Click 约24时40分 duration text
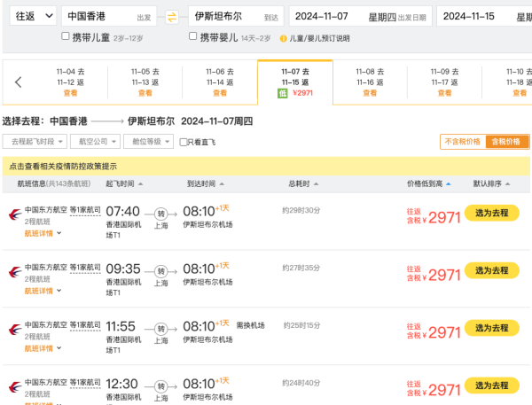The width and height of the screenshot is (532, 405). 301,383
